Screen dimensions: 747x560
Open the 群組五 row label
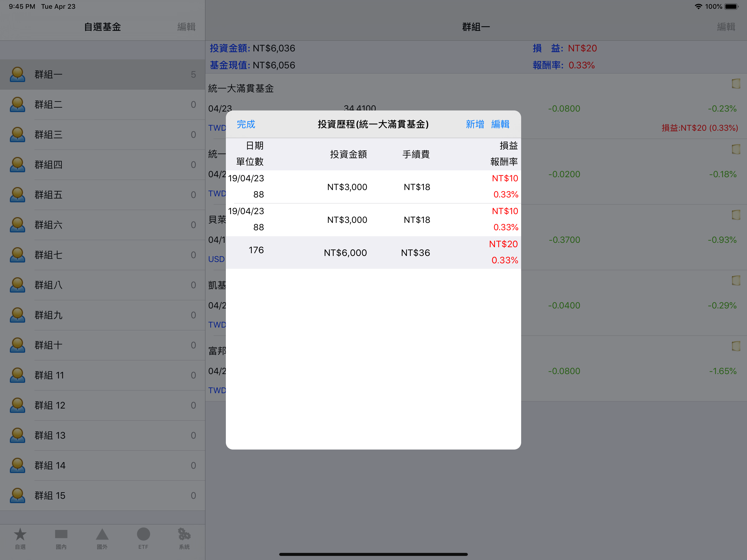point(48,194)
